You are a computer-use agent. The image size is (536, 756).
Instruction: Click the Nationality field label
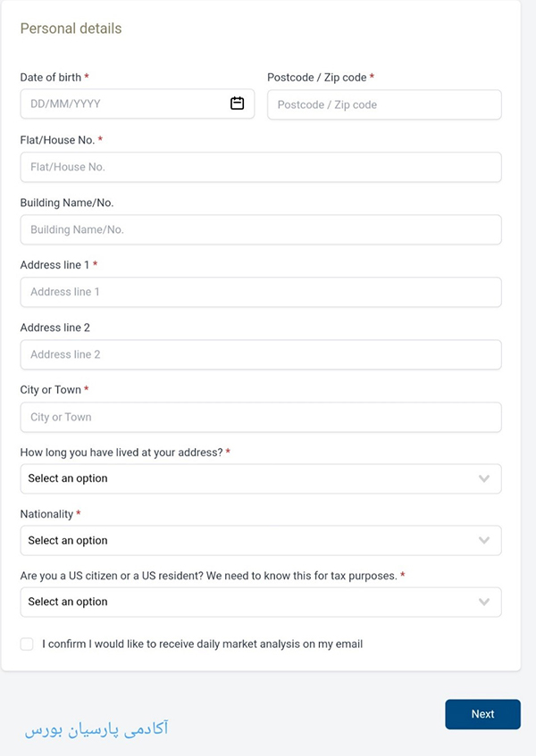tap(46, 514)
